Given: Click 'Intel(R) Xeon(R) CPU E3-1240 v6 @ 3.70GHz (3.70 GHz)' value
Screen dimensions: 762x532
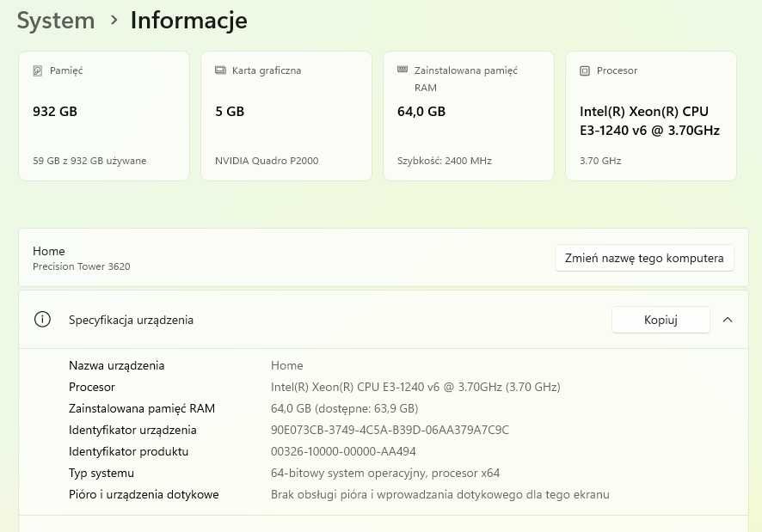Looking at the screenshot, I should [x=415, y=388].
